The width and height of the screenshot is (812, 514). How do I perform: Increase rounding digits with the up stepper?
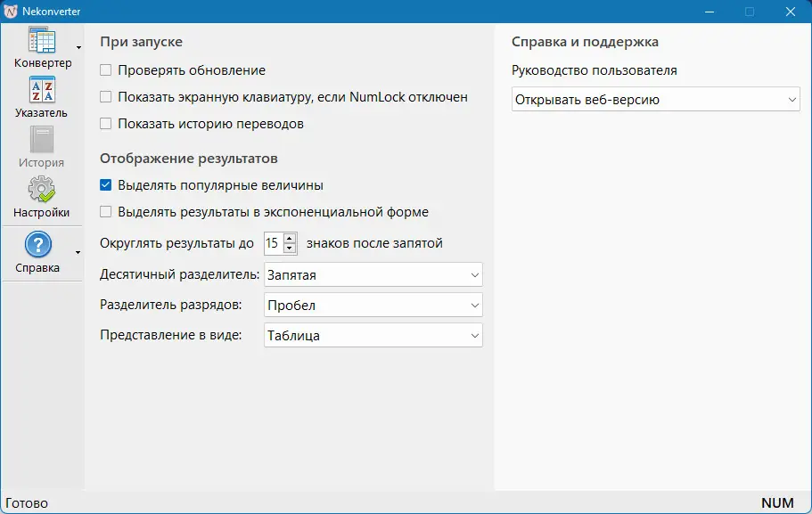pos(290,238)
